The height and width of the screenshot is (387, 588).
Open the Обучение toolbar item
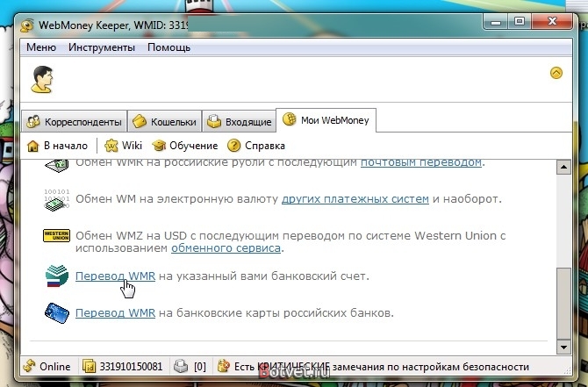[185, 146]
